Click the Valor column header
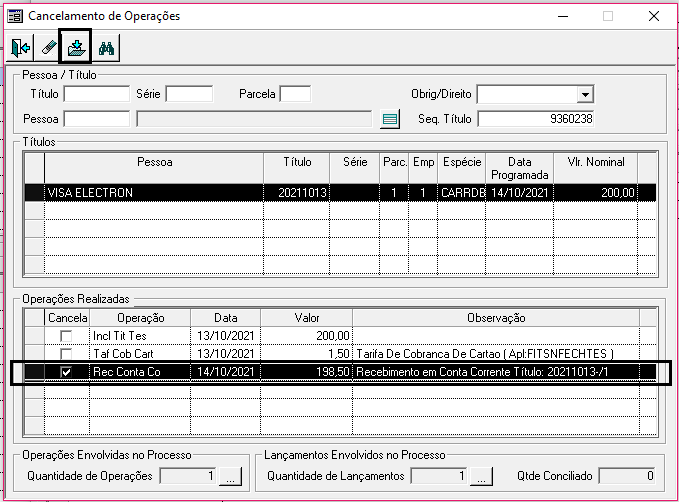Viewport: 679px width, 502px height. coord(307,318)
